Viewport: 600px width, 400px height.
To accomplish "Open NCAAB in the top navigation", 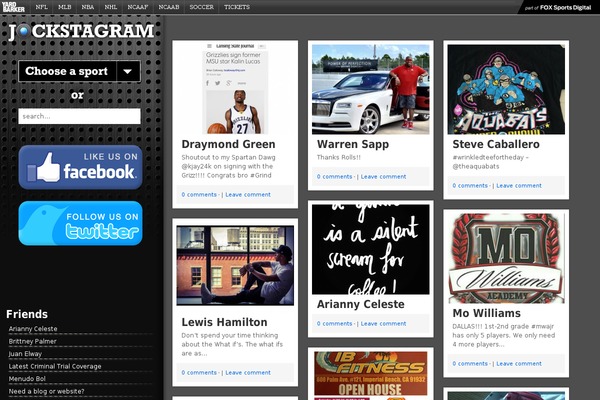I will click(169, 7).
